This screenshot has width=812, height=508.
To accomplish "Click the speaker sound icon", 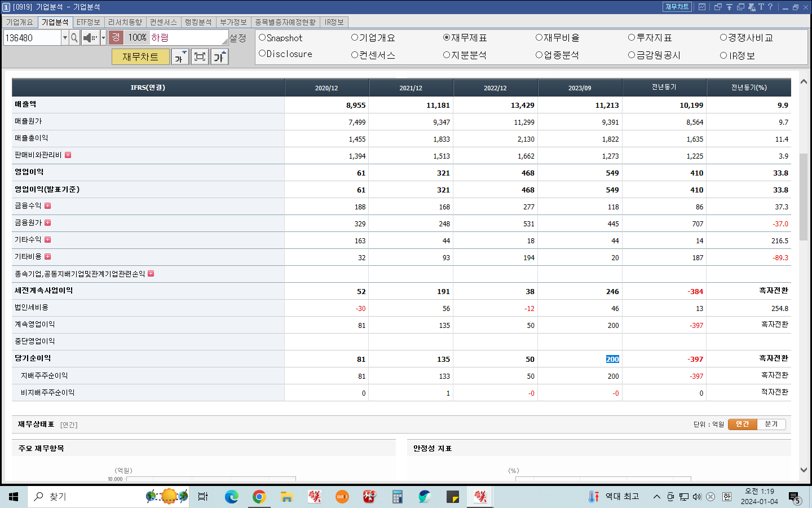I will coord(90,38).
